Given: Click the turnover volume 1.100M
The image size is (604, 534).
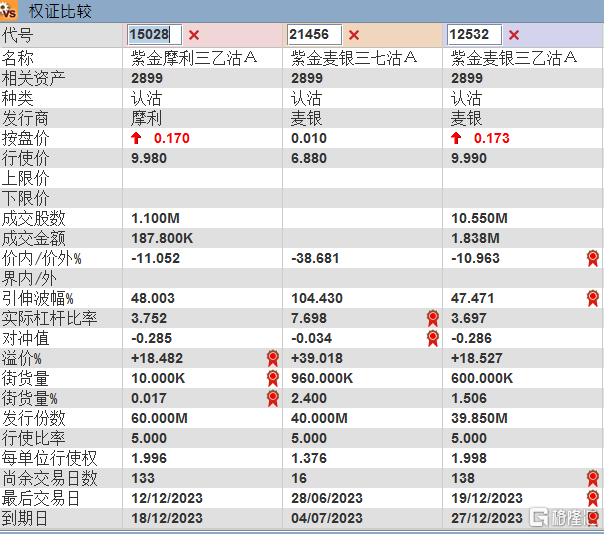Looking at the screenshot, I should point(155,218).
